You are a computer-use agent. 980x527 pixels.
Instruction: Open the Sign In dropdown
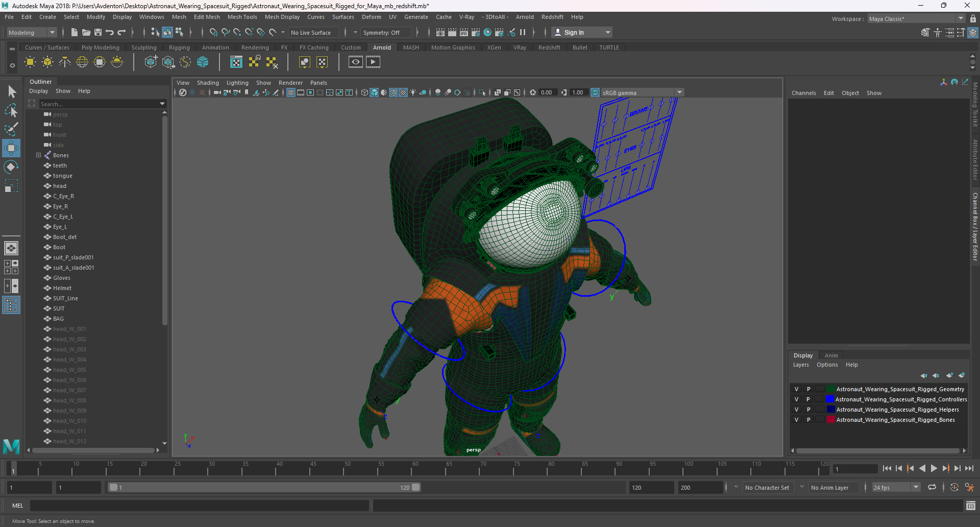(x=582, y=32)
